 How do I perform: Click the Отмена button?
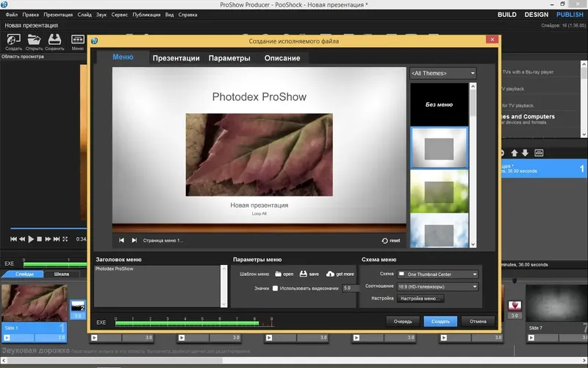[478, 322]
